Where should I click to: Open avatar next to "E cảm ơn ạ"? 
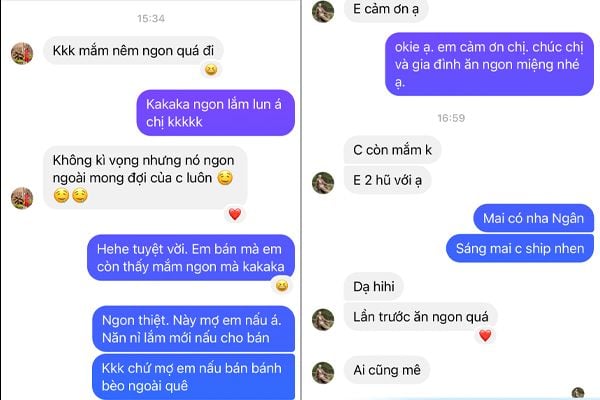(x=323, y=11)
